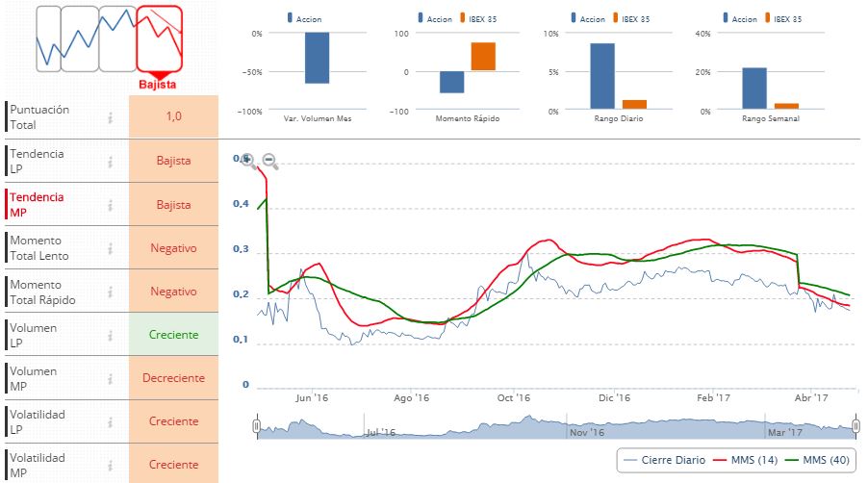Click the Bajista value for Tendencia MP
This screenshot has width=868, height=483.
pyautogui.click(x=174, y=204)
